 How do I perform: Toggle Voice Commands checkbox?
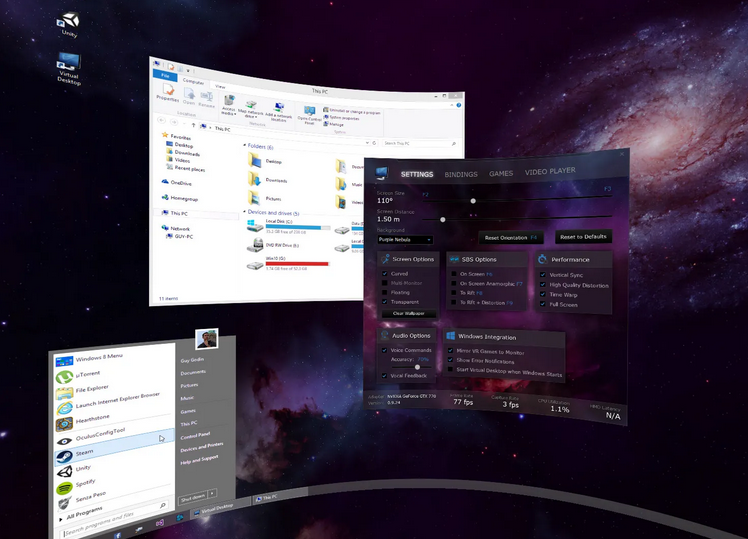(x=384, y=350)
